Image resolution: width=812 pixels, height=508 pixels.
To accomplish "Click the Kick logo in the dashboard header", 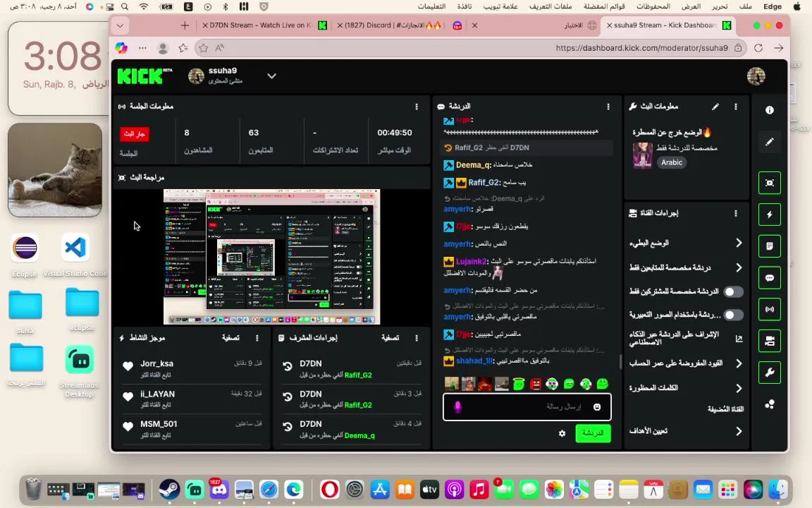I will click(x=144, y=76).
